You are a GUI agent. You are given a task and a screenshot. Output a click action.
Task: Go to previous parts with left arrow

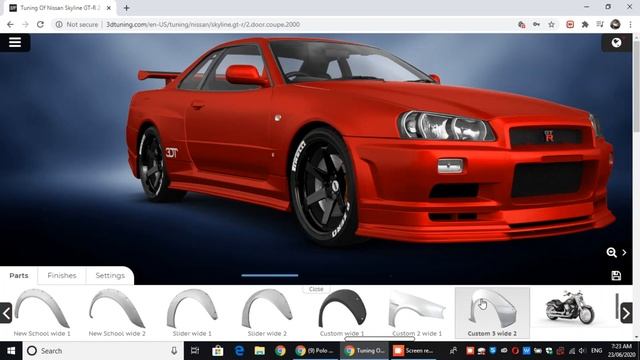pyautogui.click(x=6, y=313)
